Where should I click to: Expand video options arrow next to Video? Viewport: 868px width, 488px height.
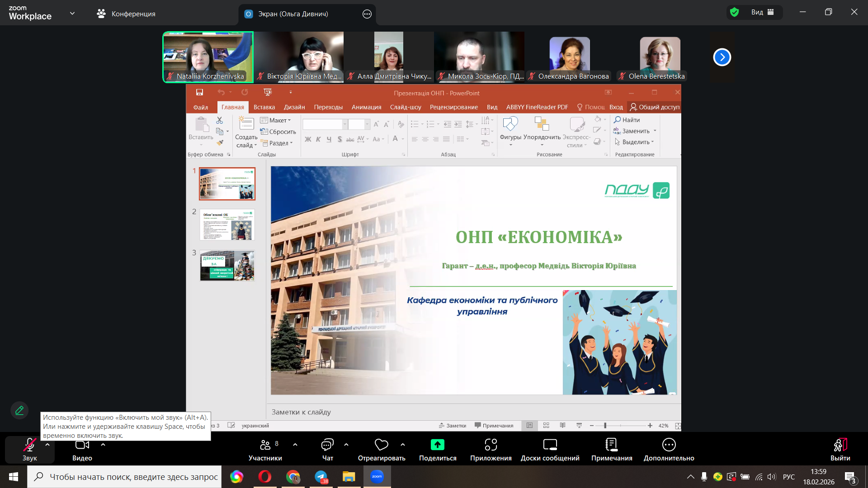pyautogui.click(x=103, y=445)
